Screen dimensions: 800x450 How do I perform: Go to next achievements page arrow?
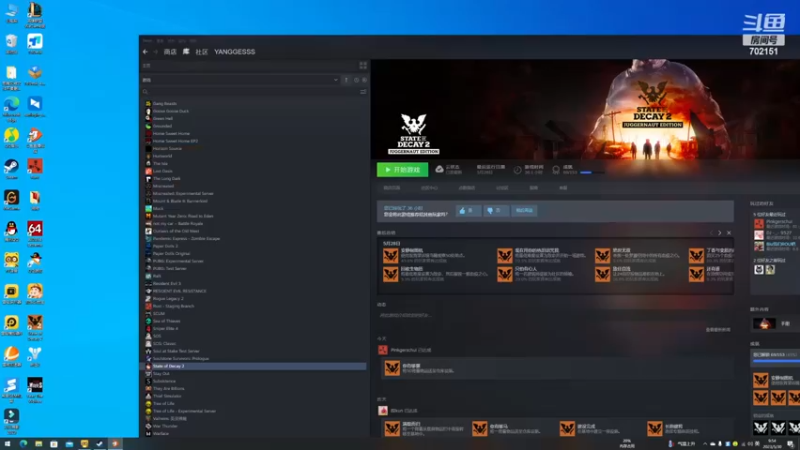pyautogui.click(x=720, y=233)
